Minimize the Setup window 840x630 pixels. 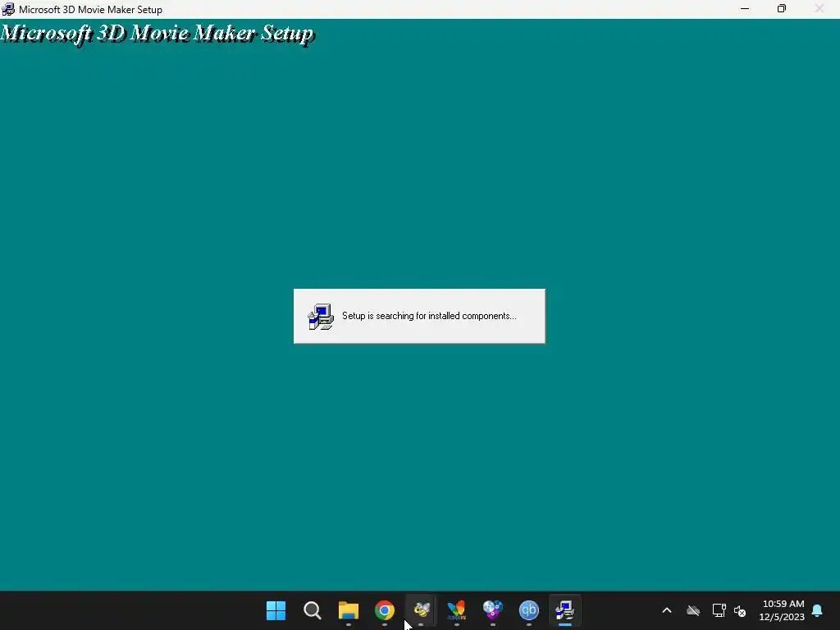[745, 9]
